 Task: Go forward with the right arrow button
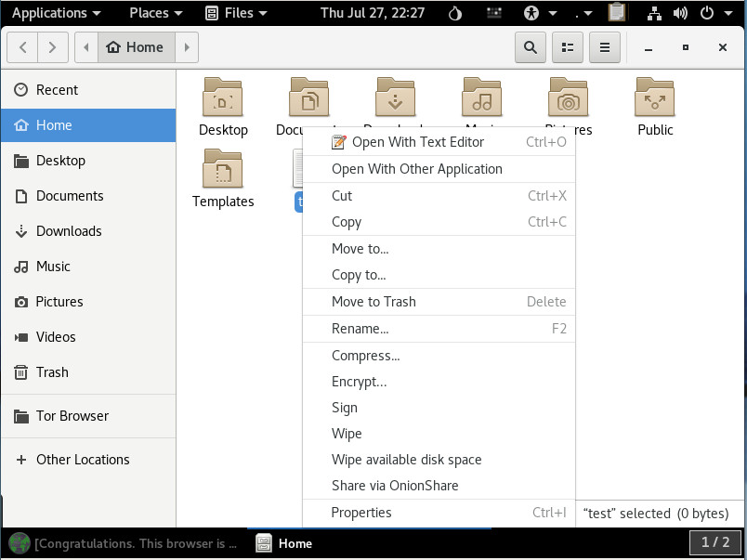53,47
